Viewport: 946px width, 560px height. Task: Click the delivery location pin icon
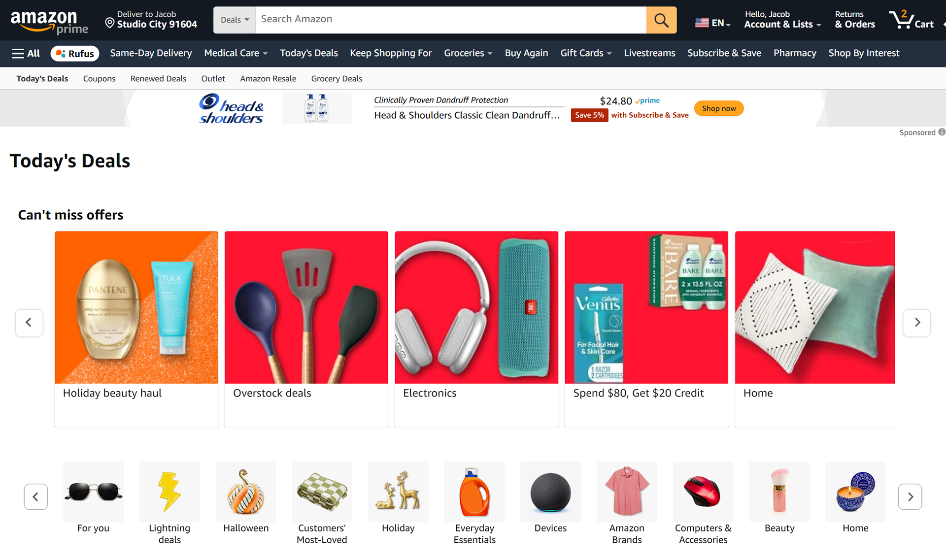[109, 23]
